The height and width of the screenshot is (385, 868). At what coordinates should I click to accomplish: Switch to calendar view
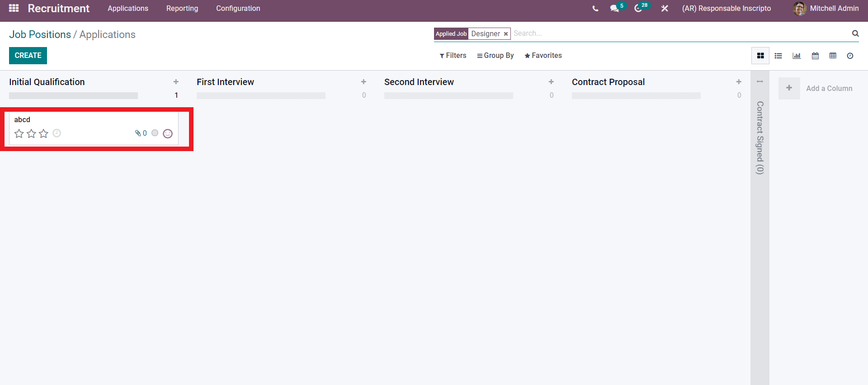click(815, 56)
